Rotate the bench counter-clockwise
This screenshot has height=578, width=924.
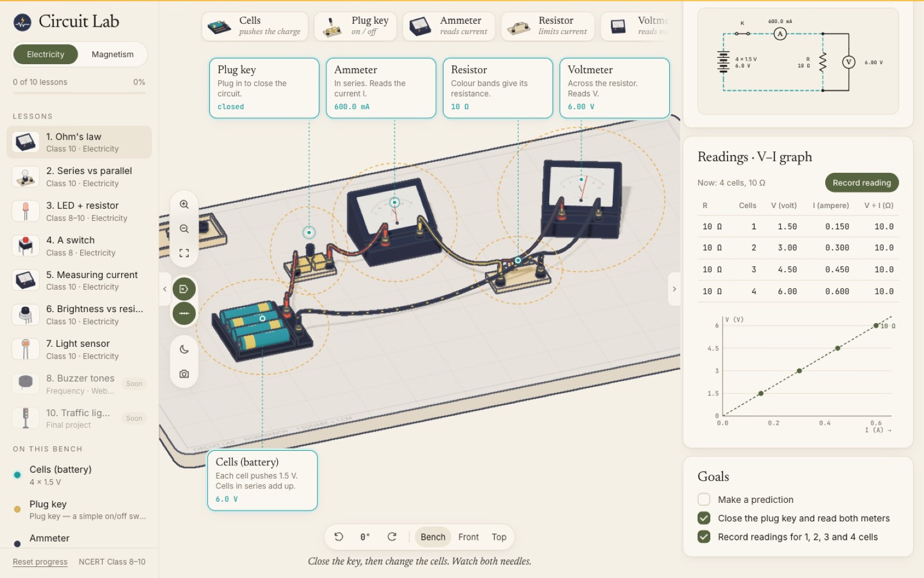[x=339, y=537]
